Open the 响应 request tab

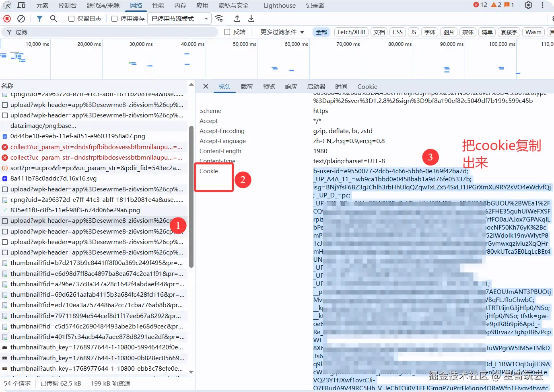[x=291, y=86]
